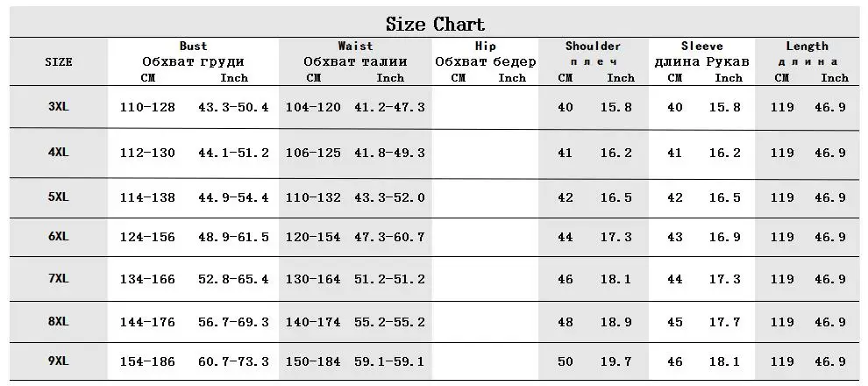Click bust inch value 56.7-69.3
The width and height of the screenshot is (868, 386).
233,322
